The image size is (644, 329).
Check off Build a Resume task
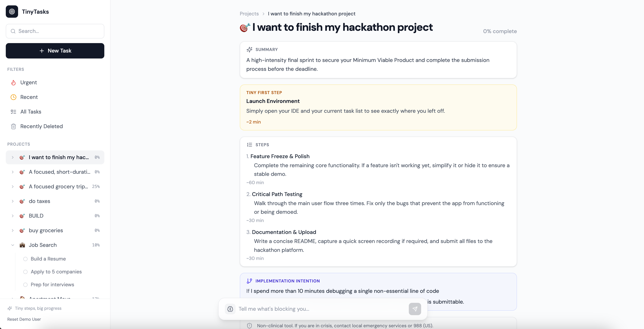pyautogui.click(x=25, y=259)
